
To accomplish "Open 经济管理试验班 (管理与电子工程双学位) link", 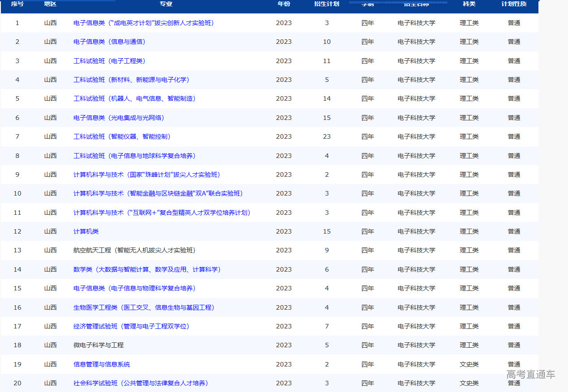I will (131, 326).
